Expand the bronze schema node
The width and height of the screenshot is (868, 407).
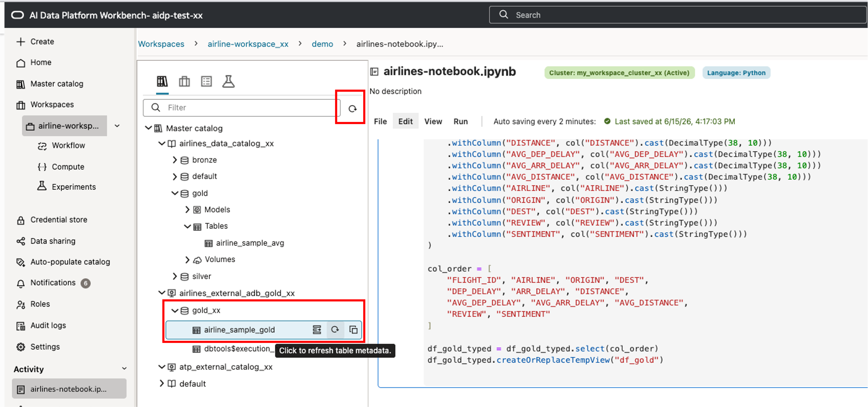[x=175, y=160]
